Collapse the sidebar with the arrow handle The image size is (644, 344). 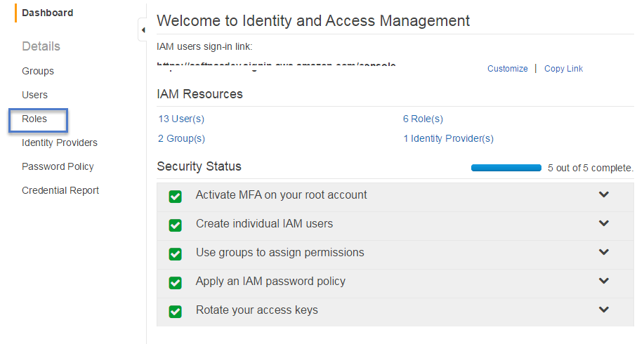[x=143, y=29]
